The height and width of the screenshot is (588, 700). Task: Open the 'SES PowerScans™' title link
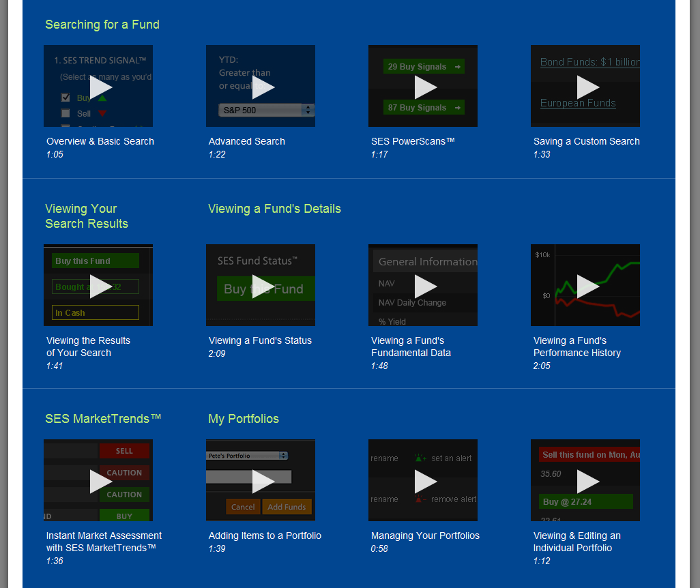click(413, 141)
